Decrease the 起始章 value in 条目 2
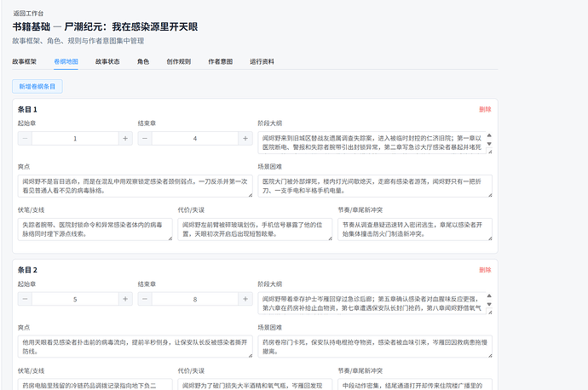The width and height of the screenshot is (588, 390). (25, 299)
